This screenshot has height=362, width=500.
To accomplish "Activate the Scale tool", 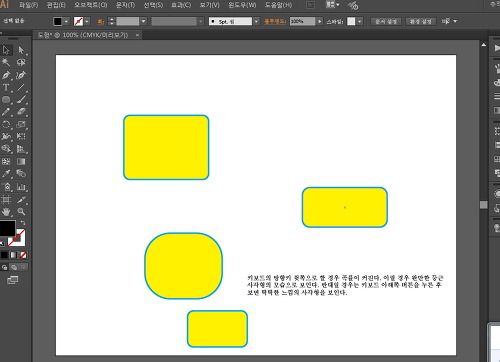I will click(x=21, y=124).
